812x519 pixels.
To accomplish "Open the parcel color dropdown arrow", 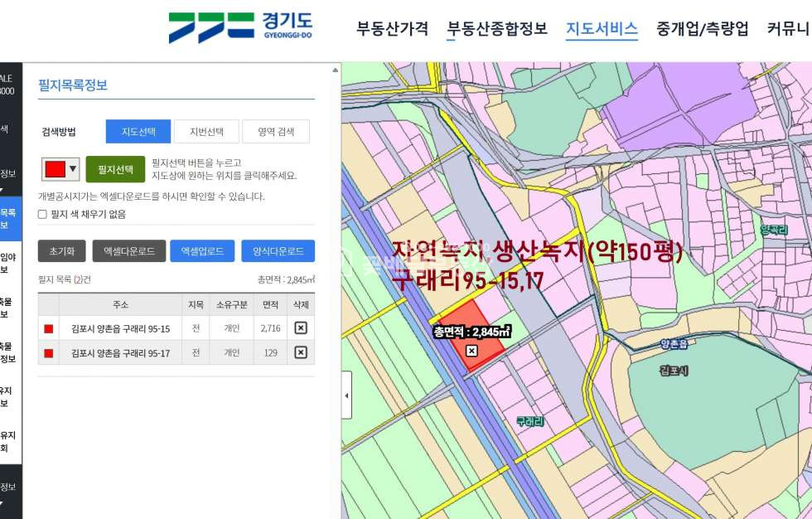I will tap(73, 169).
